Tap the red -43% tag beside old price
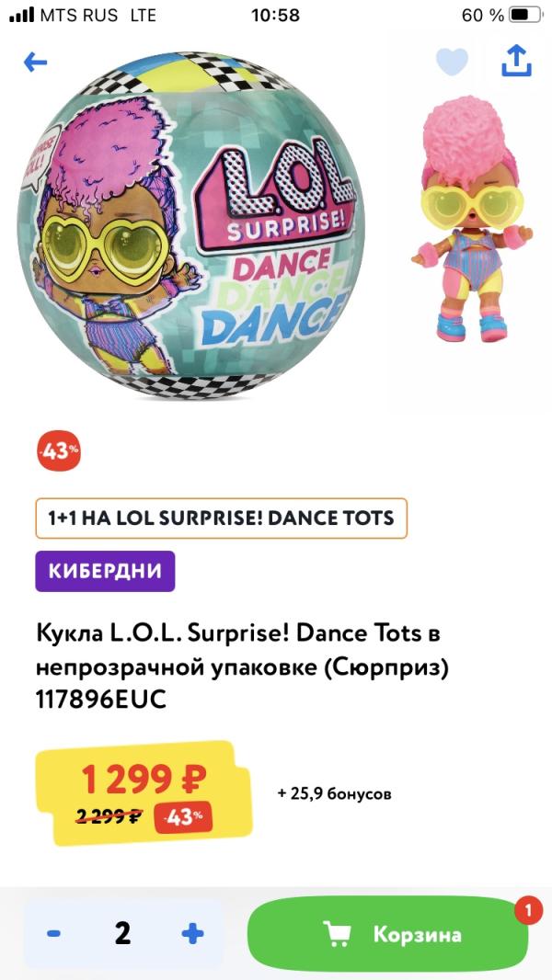Screen dimensions: 552x980 click(x=182, y=815)
